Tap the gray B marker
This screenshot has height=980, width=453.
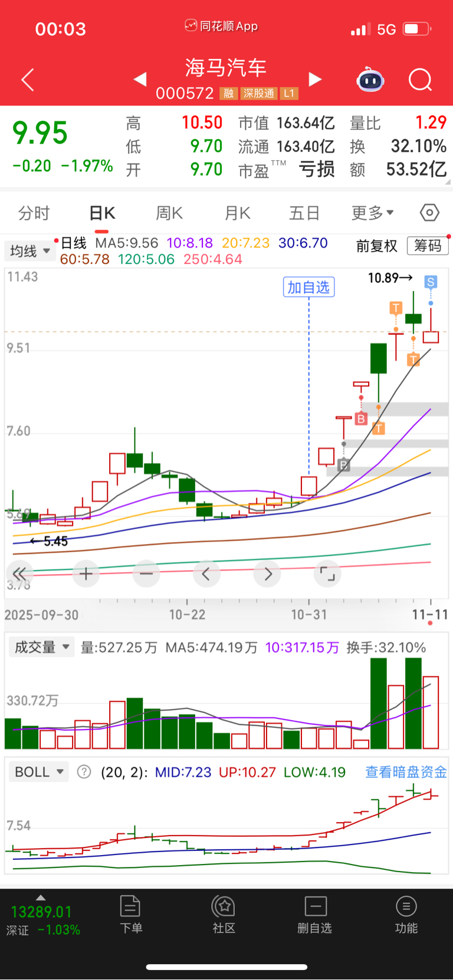pyautogui.click(x=344, y=466)
